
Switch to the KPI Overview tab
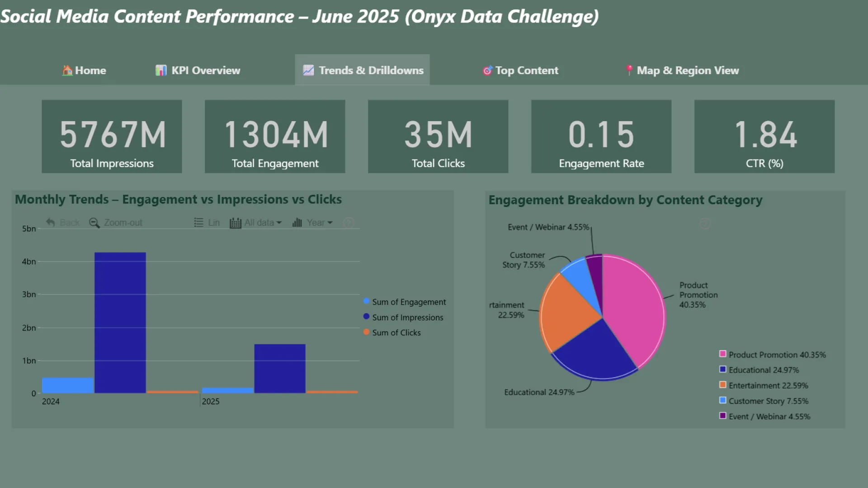198,70
